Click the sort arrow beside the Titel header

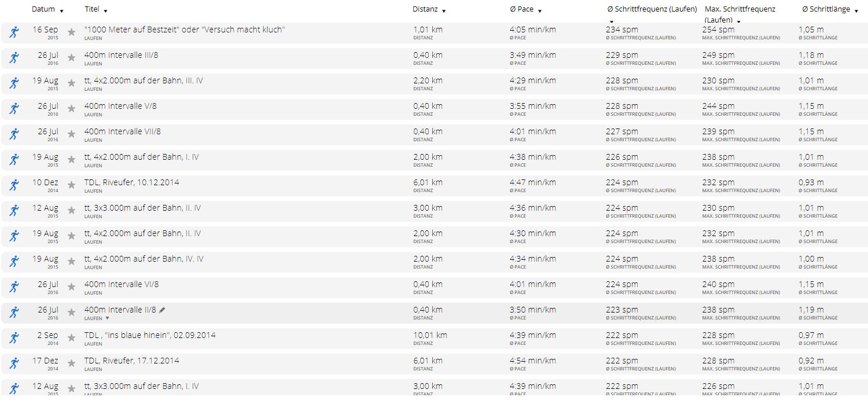105,11
